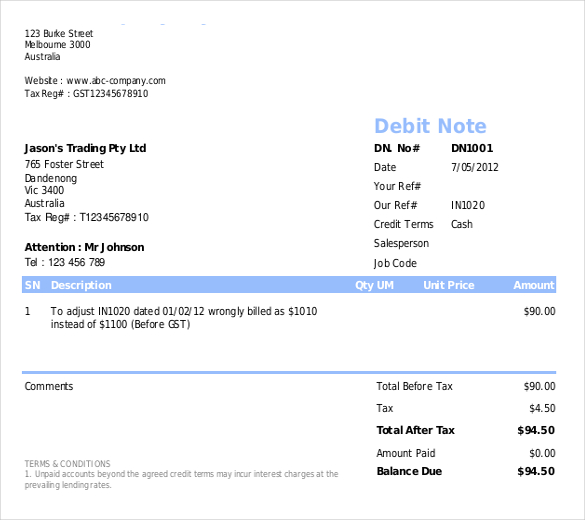Image resolution: width=585 pixels, height=520 pixels.
Task: Click customer Tax Reg# T12345678910
Action: pos(87,217)
